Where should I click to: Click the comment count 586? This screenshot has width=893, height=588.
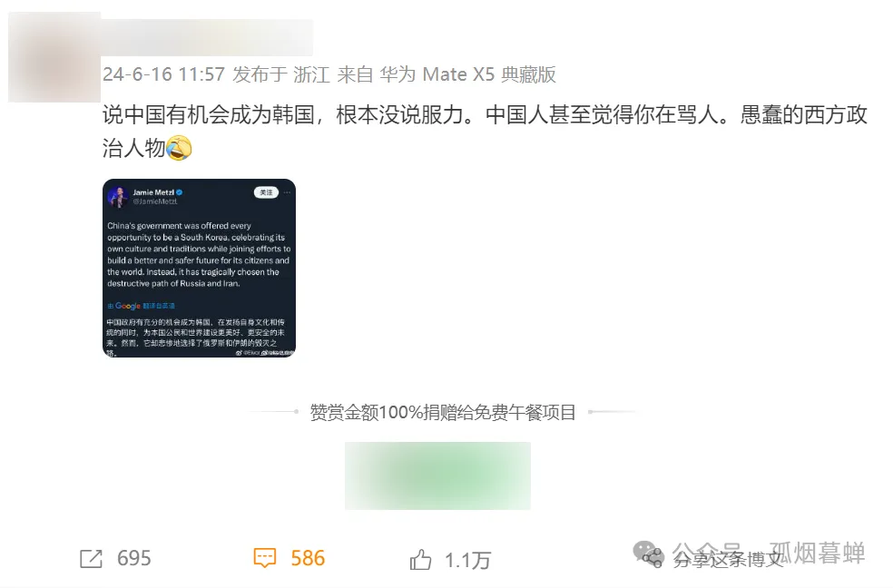[308, 558]
